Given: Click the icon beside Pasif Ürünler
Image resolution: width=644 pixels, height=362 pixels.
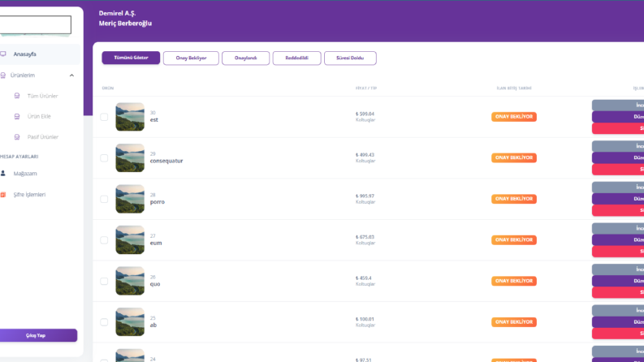Looking at the screenshot, I should click(x=17, y=137).
